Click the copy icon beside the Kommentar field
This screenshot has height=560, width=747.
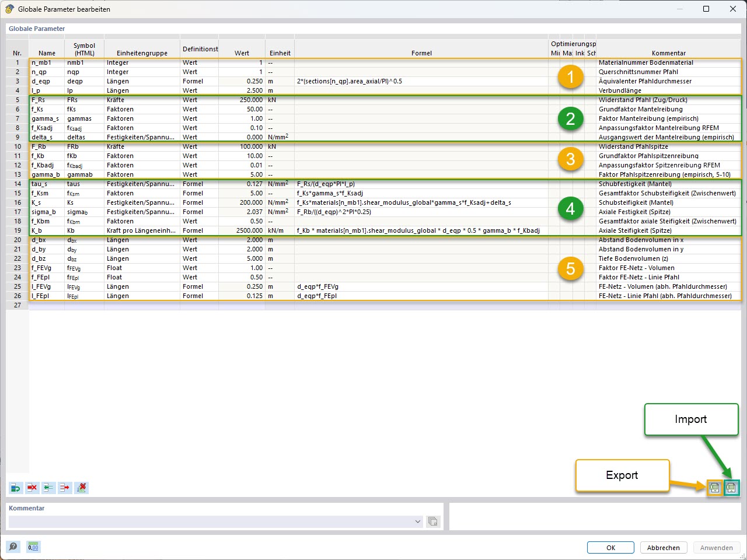(x=432, y=521)
